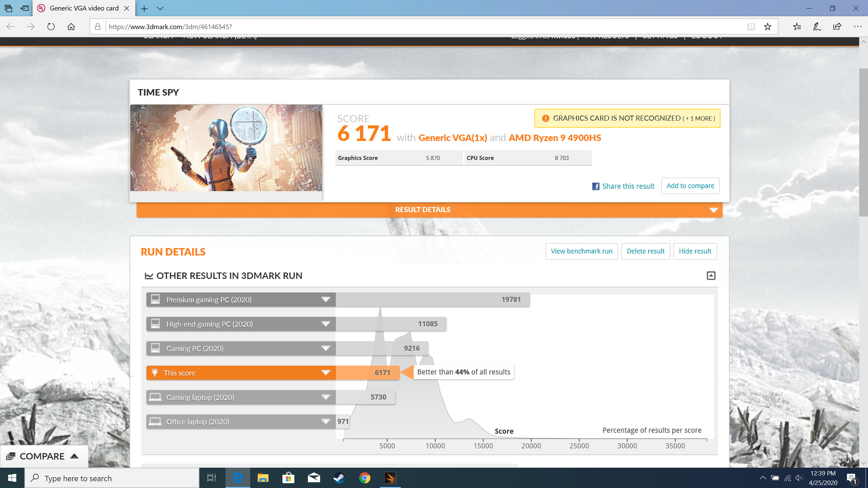Click the Graphics Score 5 870 cell
The image size is (868, 488).
399,158
